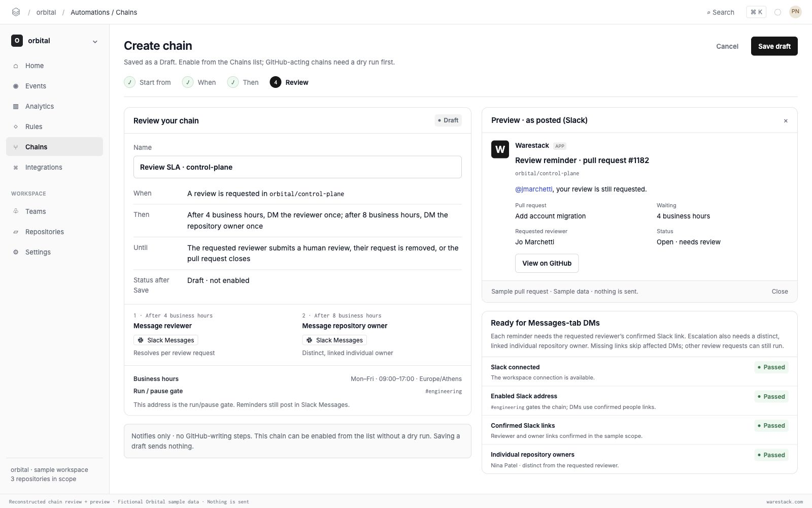Cancel chain creation
The width and height of the screenshot is (812, 508).
(x=727, y=46)
